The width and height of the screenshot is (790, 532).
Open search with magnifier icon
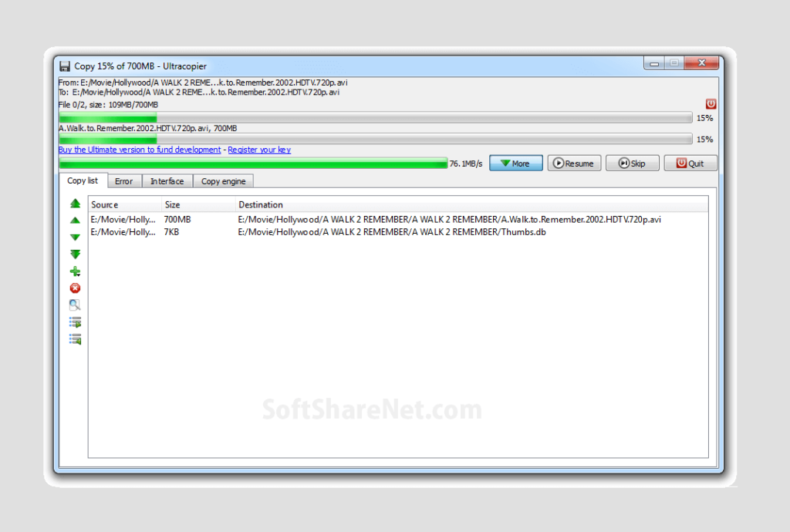pyautogui.click(x=75, y=305)
